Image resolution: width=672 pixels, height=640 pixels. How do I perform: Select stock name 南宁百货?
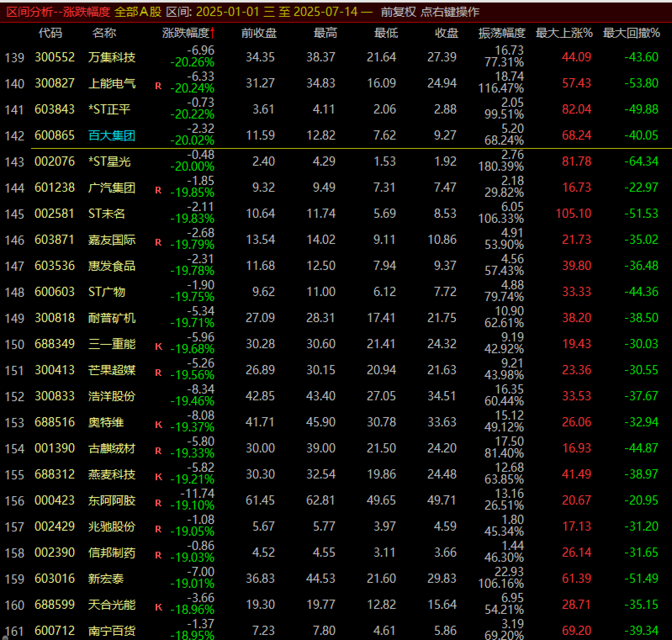[x=112, y=631]
